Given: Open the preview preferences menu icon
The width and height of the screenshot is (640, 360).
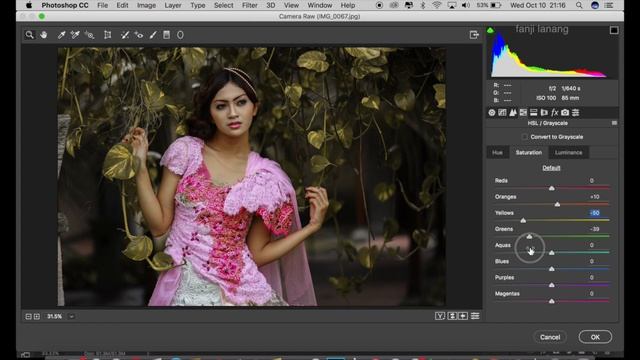Looking at the screenshot, I should [475, 316].
